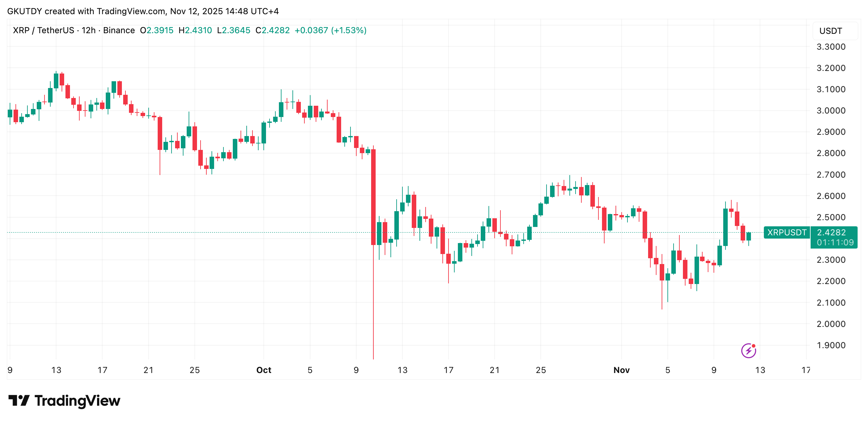Select the XRP / TetherUS symbol title
The width and height of the screenshot is (868, 422).
[x=43, y=30]
